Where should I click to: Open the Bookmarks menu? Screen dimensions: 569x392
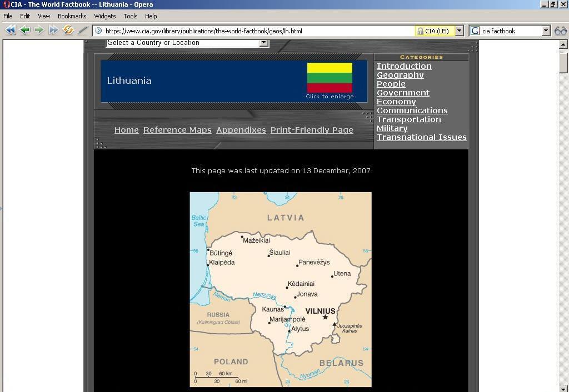click(72, 16)
